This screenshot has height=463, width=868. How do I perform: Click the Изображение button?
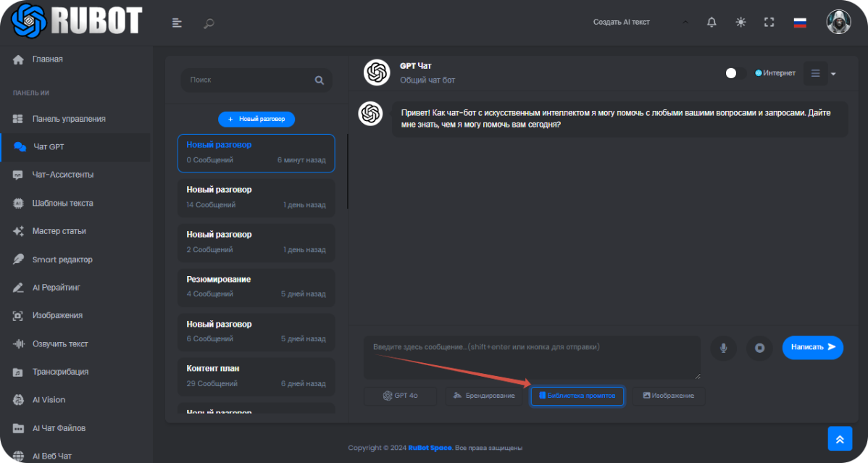coord(669,396)
